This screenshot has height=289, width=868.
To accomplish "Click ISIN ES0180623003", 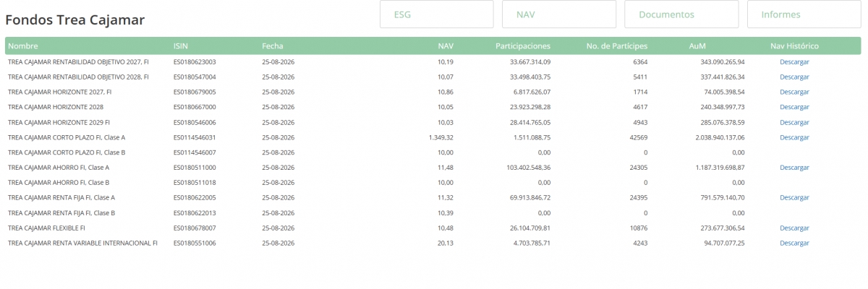I will tap(195, 62).
